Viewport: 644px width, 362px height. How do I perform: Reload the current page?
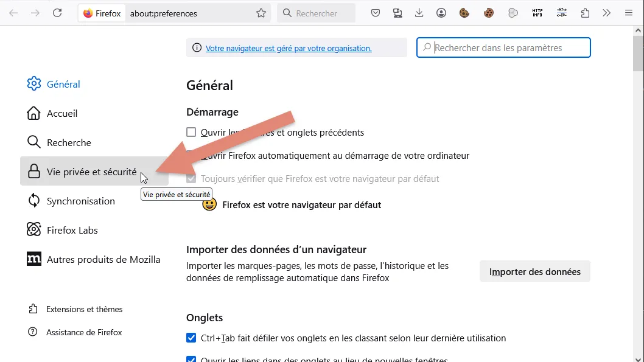[57, 13]
